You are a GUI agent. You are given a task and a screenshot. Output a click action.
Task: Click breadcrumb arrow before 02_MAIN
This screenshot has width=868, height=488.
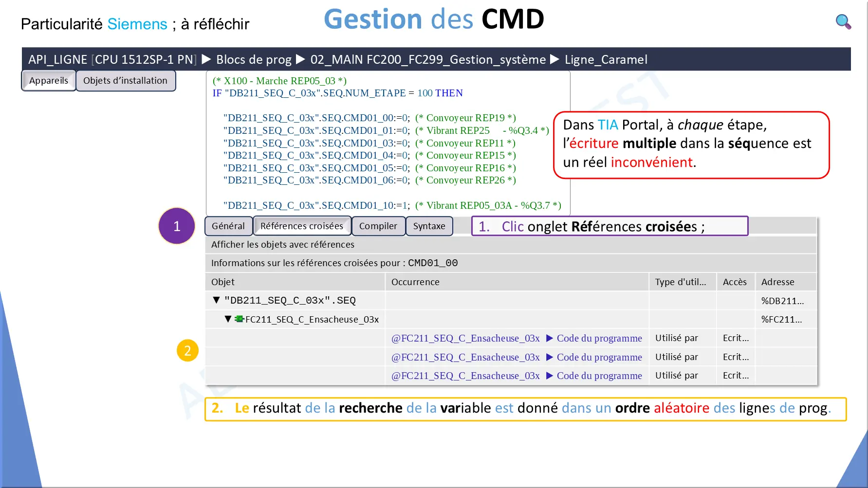tap(300, 59)
